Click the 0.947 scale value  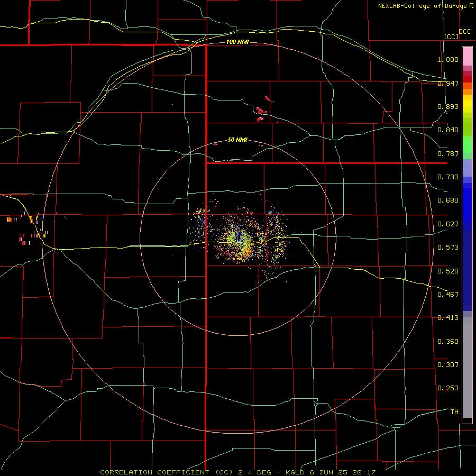(448, 83)
